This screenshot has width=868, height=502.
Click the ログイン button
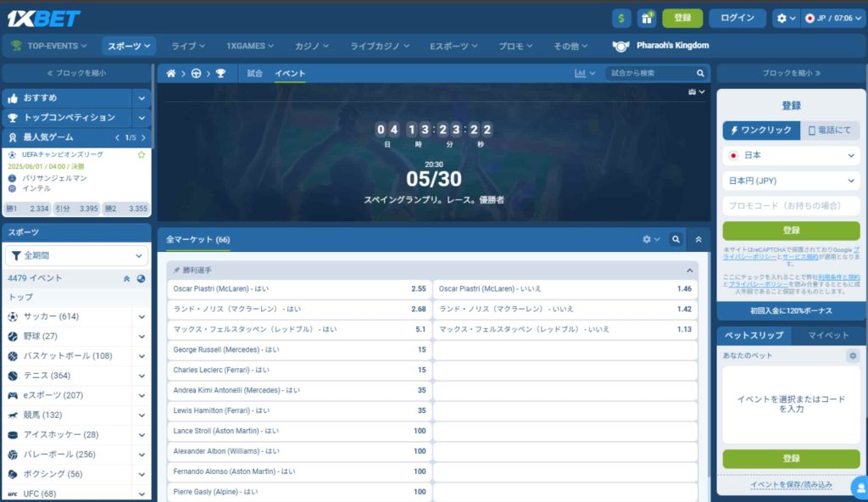point(737,19)
